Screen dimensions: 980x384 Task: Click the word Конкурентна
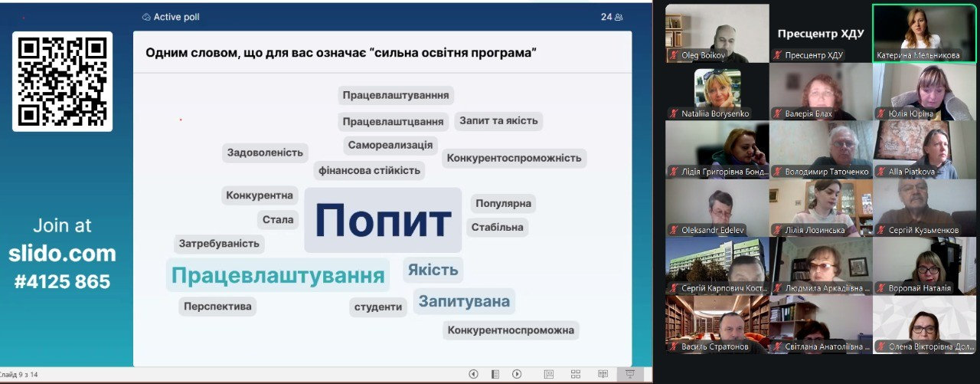pos(260,195)
